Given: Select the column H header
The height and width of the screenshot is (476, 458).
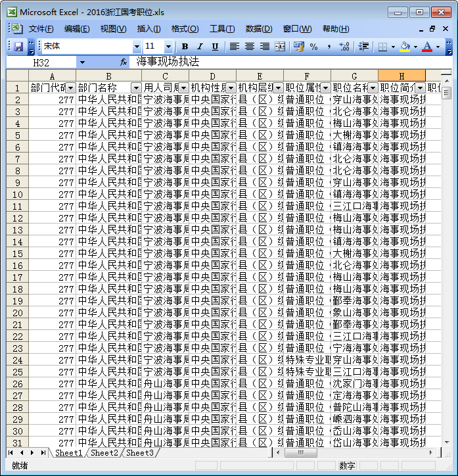Looking at the screenshot, I should pos(401,76).
